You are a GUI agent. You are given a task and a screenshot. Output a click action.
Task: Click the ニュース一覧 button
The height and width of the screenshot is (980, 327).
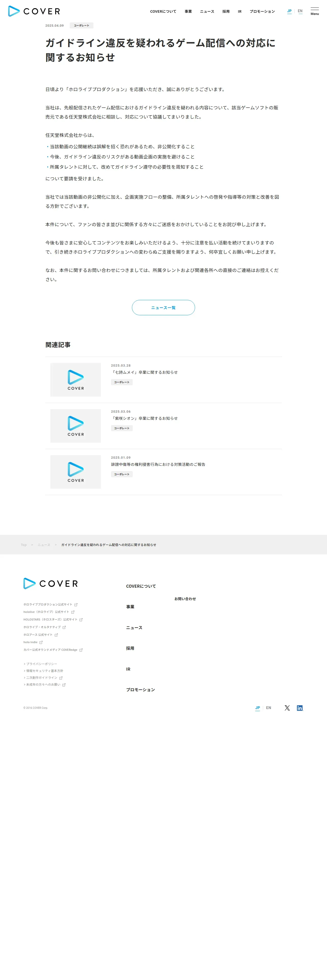tap(163, 307)
